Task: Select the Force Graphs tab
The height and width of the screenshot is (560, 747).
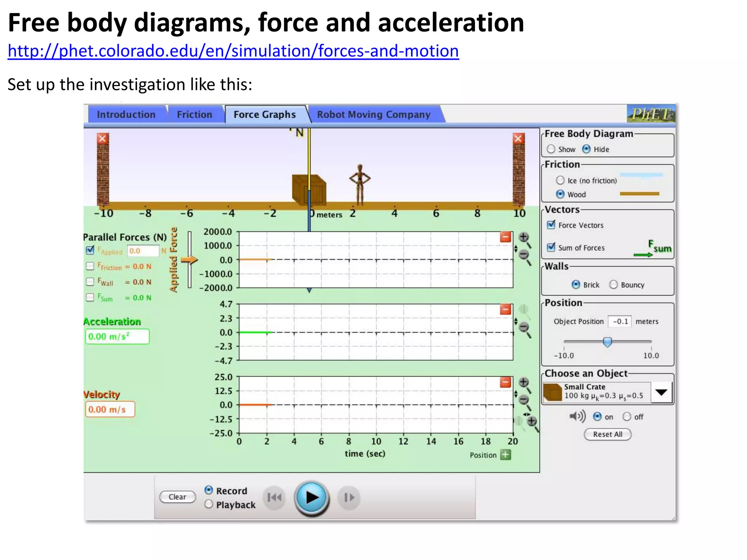Action: coord(265,114)
